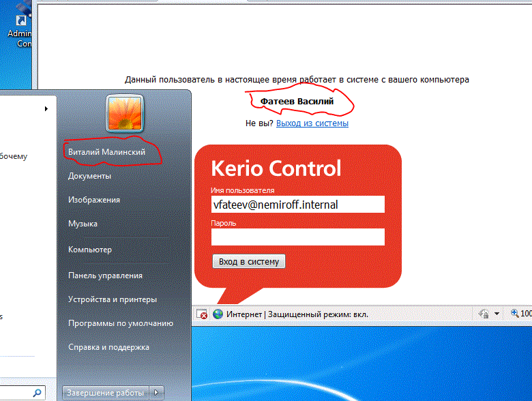Click the Start menu search magnifier icon
This screenshot has width=532, height=401.
(37, 393)
